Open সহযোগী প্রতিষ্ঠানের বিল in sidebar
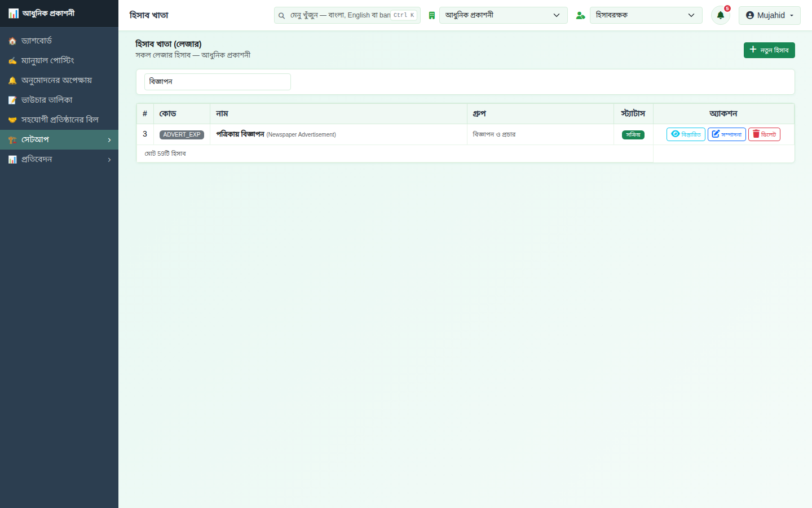 click(59, 120)
